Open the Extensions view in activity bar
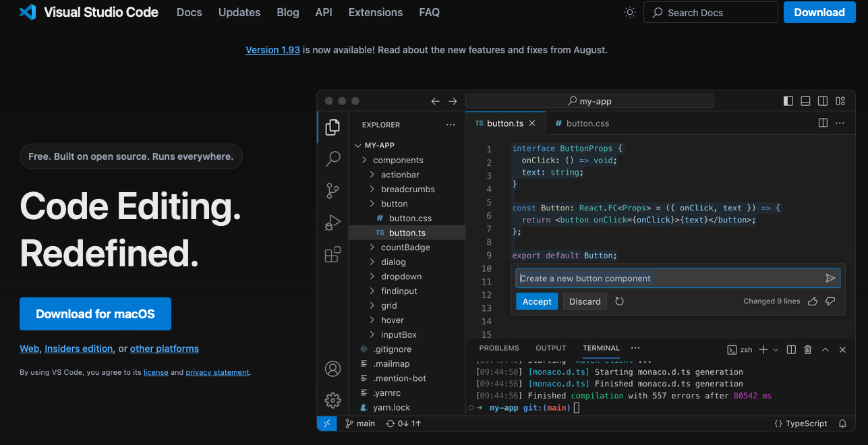Screen dimensions: 868x445 (x=332, y=254)
